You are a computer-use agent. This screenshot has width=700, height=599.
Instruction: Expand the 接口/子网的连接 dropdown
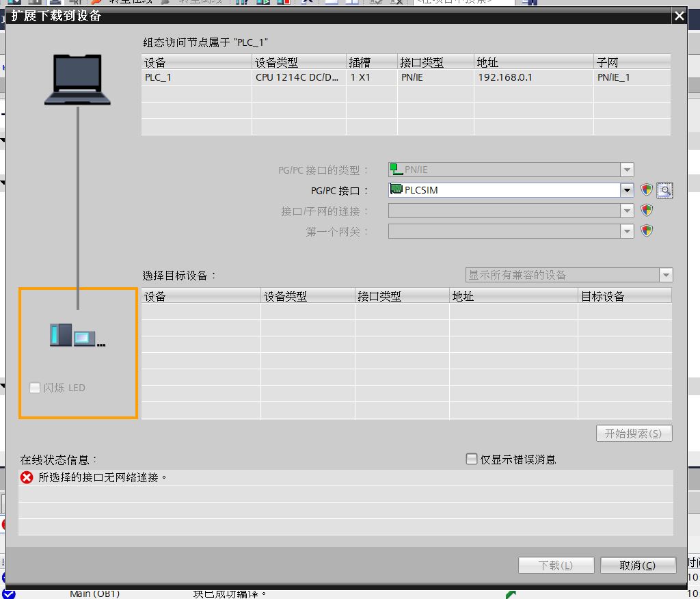click(x=626, y=211)
